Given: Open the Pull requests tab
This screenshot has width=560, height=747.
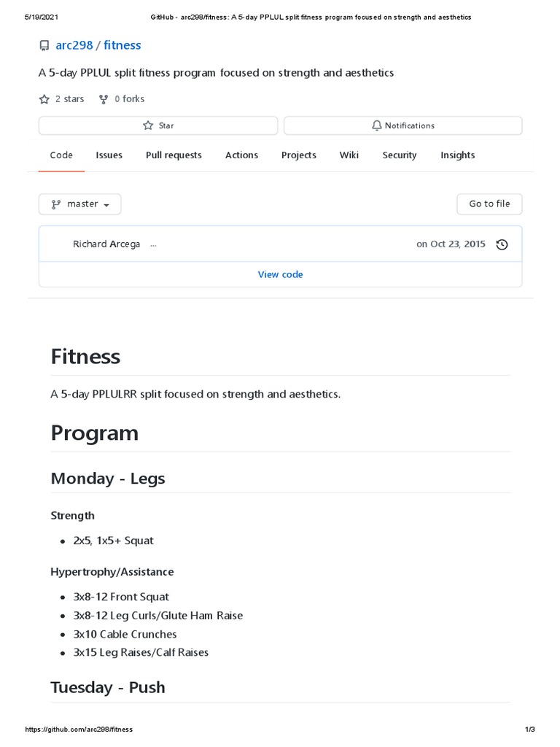Looking at the screenshot, I should 174,155.
